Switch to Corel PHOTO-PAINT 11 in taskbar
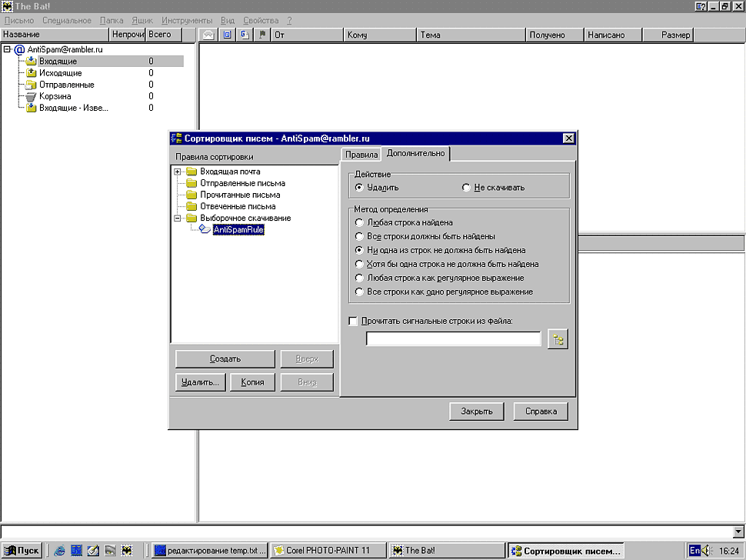The width and height of the screenshot is (746, 560). pos(325,550)
